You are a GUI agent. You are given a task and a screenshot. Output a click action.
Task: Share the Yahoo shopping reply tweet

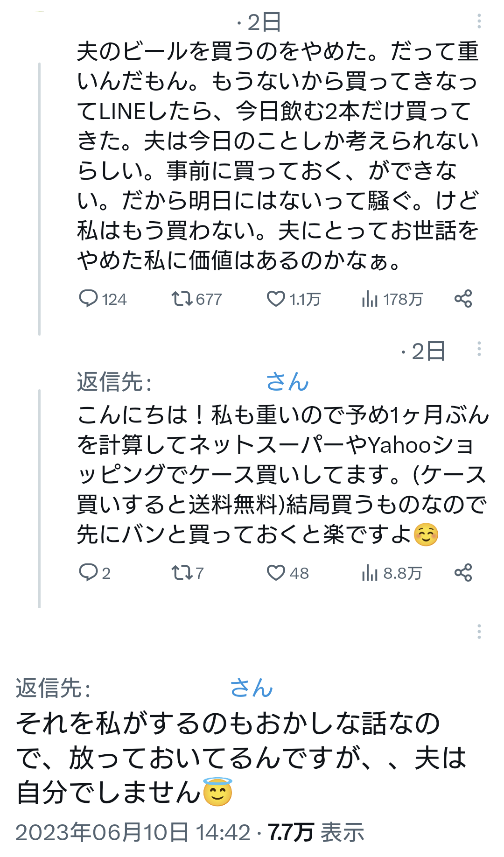click(463, 572)
